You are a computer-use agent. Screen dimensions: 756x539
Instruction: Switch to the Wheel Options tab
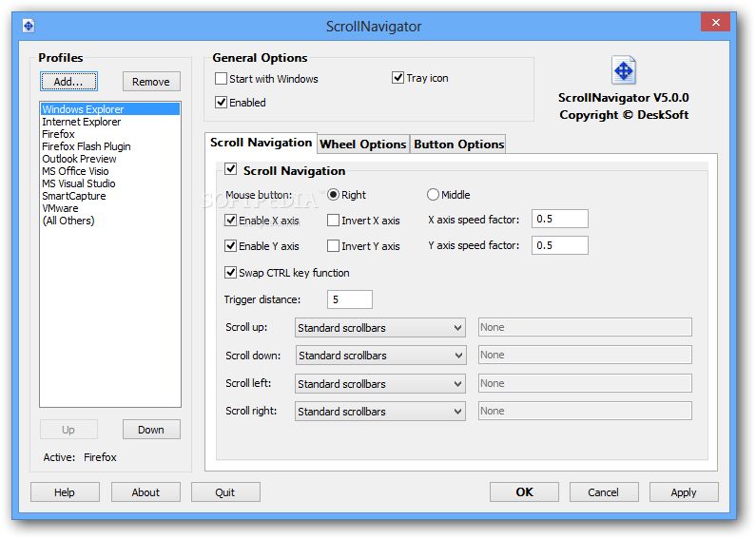pyautogui.click(x=362, y=144)
